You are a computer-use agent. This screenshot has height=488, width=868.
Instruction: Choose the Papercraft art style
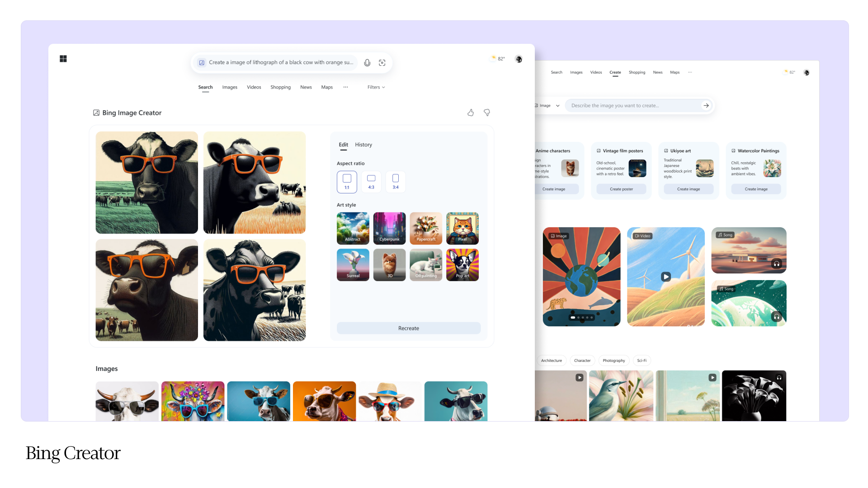(426, 228)
